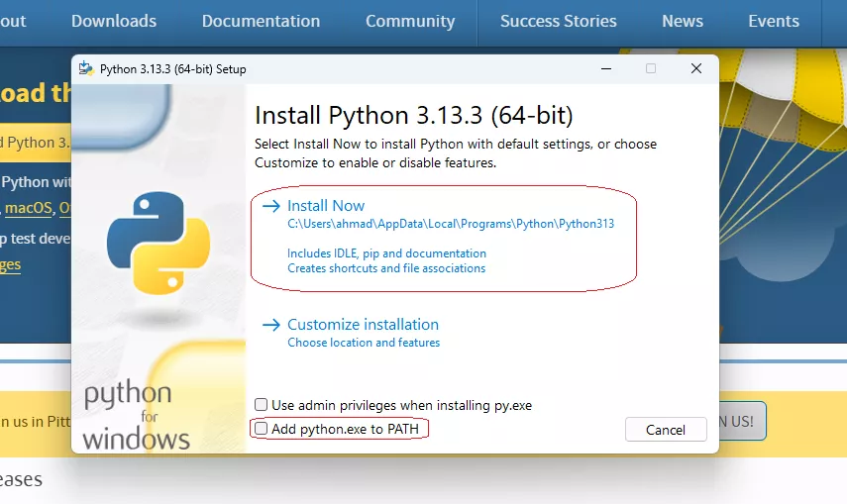
Task: Open Downloads menu on python.org
Action: click(114, 21)
